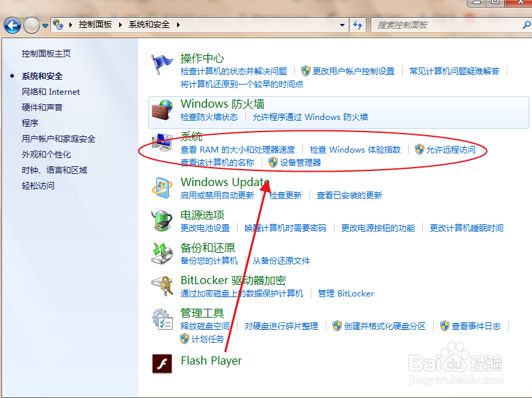Viewport: 532px width, 398px height.
Task: Click 检查 Windows 体验指数 link
Action: pos(355,150)
